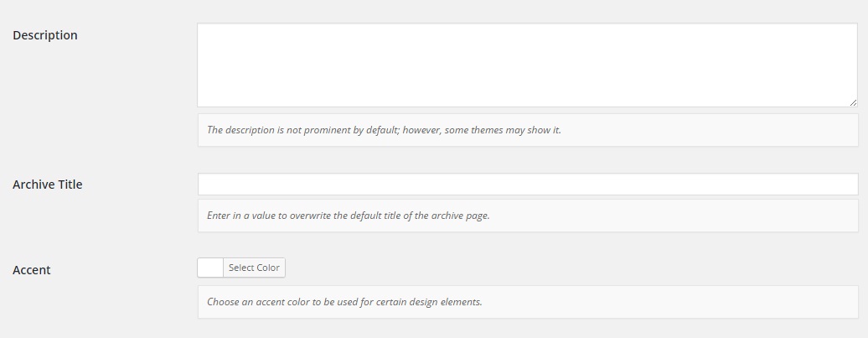Screen dimensions: 868x338
Task: Click the Archive Title field label
Action: coord(48,185)
